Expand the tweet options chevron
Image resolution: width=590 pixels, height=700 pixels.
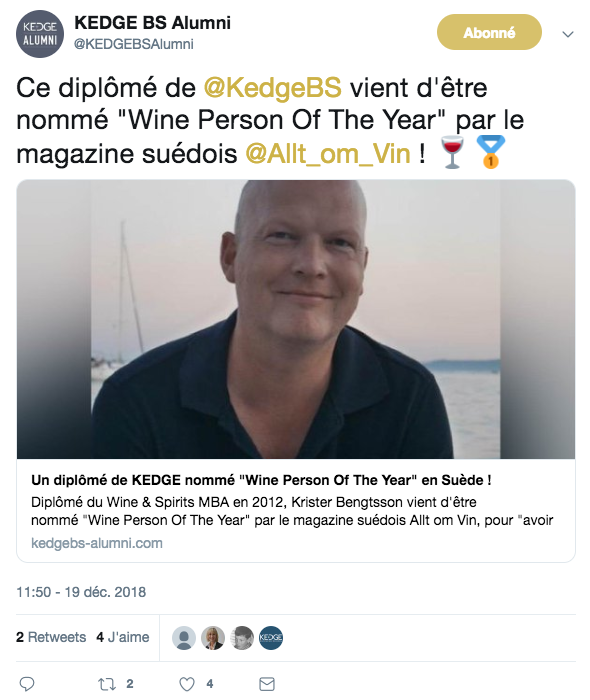pyautogui.click(x=568, y=34)
